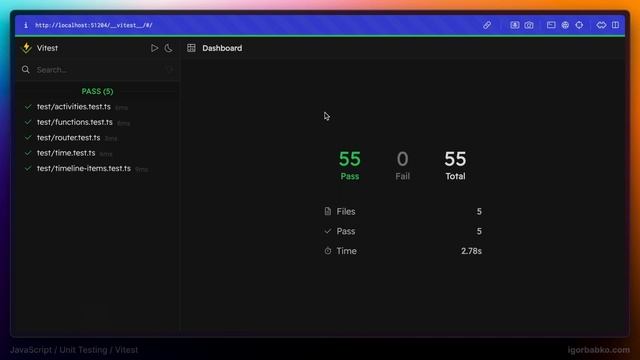
Task: Click the Vitest lightning logo
Action: coord(27,48)
